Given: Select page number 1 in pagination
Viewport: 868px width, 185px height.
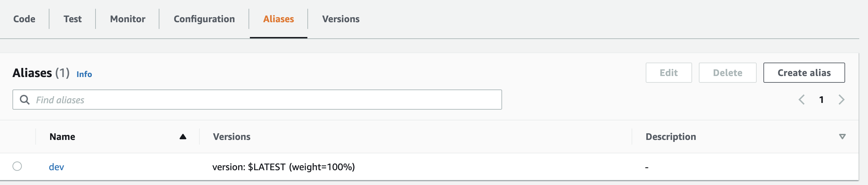Looking at the screenshot, I should [x=822, y=100].
